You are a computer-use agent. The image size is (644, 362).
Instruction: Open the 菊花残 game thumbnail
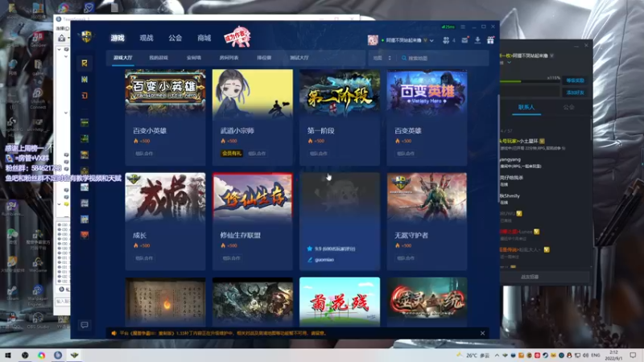pos(340,302)
